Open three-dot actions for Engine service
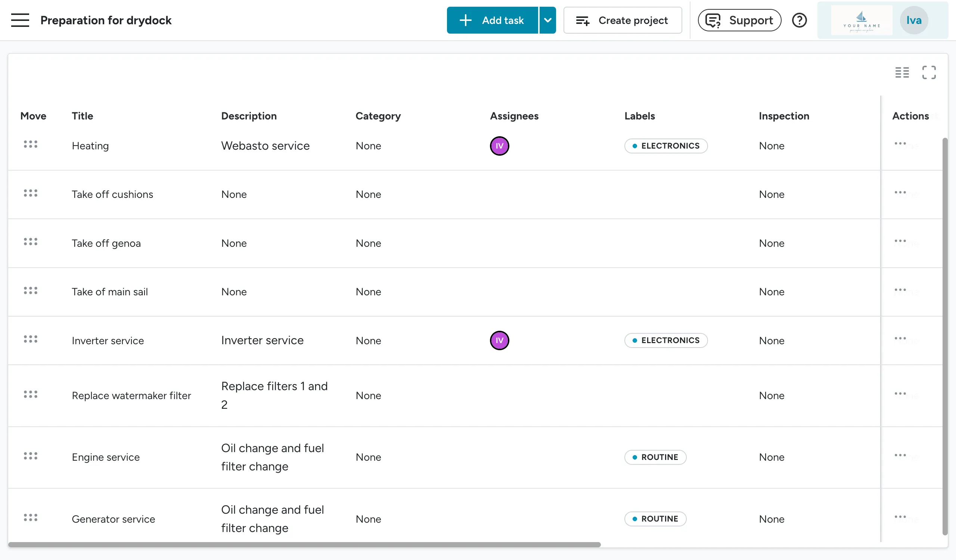The image size is (956, 560). pyautogui.click(x=900, y=455)
